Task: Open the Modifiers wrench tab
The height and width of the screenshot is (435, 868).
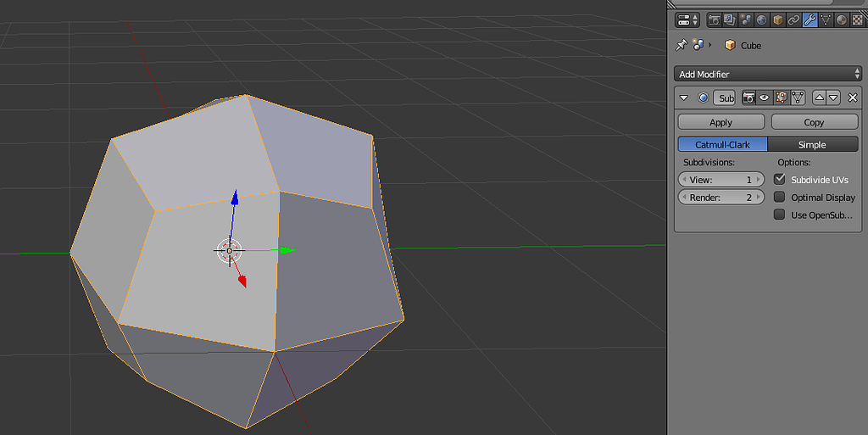Action: coord(810,20)
